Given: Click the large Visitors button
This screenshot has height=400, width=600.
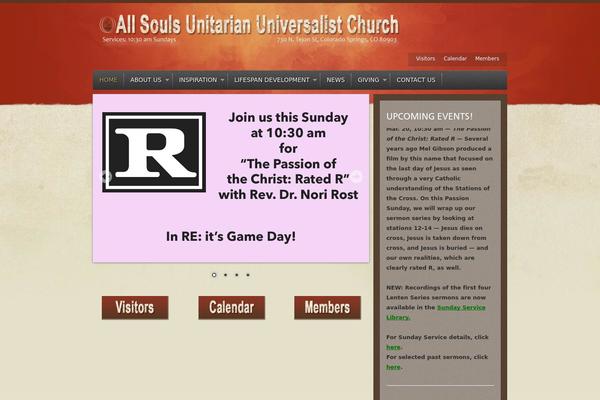Looking at the screenshot, I should tap(135, 307).
